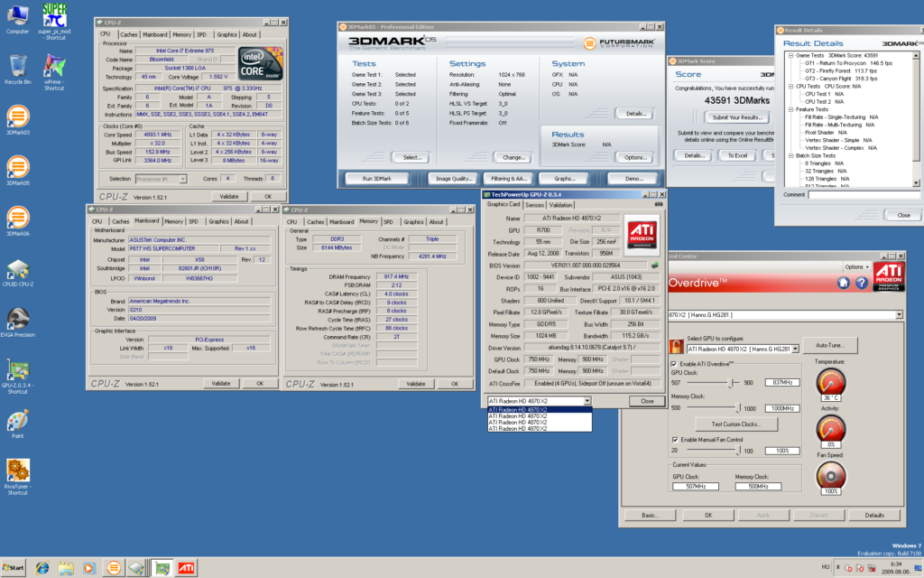The width and height of the screenshot is (924, 578).
Task: Toggle Enable Manual Fan Control checkbox
Action: tap(674, 440)
